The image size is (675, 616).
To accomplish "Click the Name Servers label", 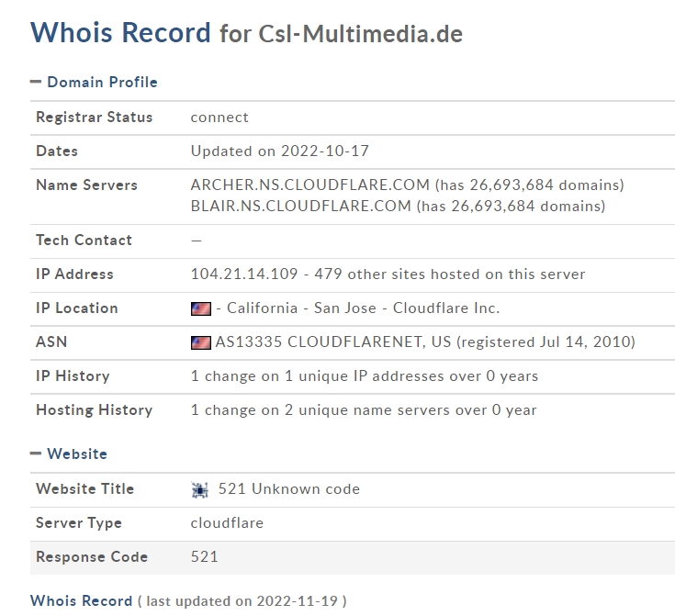I will (x=86, y=185).
